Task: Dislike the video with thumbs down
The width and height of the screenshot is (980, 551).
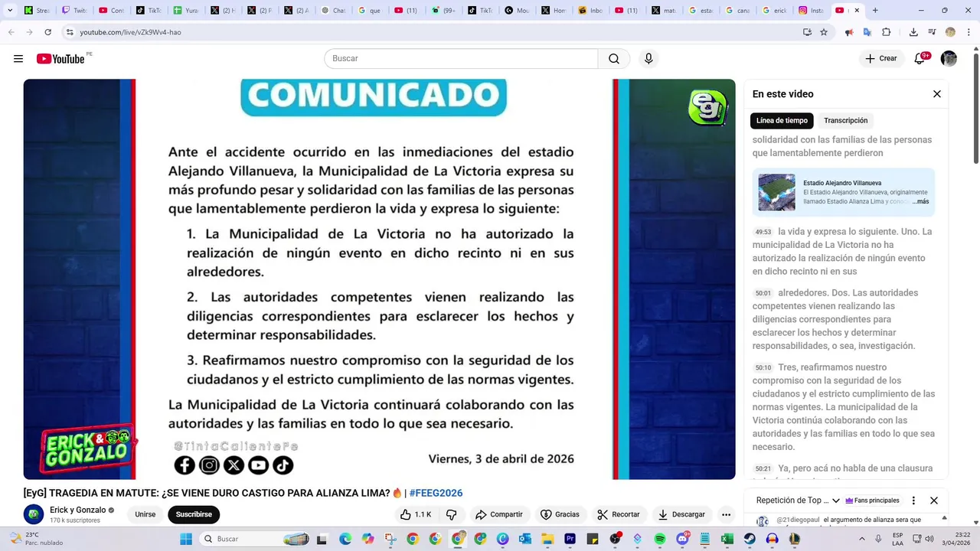Action: tap(451, 515)
